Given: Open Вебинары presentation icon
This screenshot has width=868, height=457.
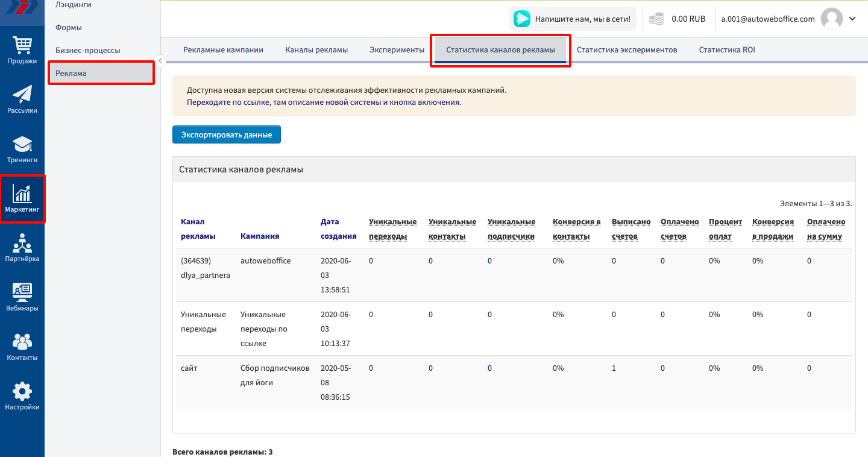Looking at the screenshot, I should (x=22, y=292).
